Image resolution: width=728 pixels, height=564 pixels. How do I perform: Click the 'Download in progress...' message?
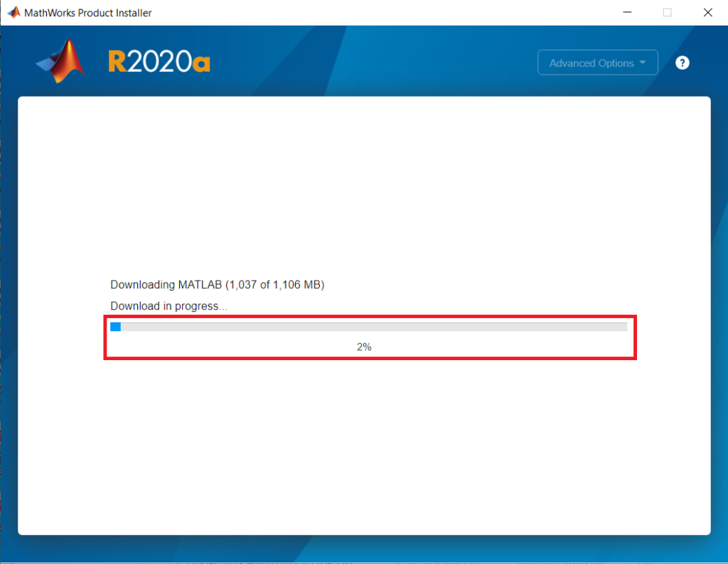pos(168,306)
